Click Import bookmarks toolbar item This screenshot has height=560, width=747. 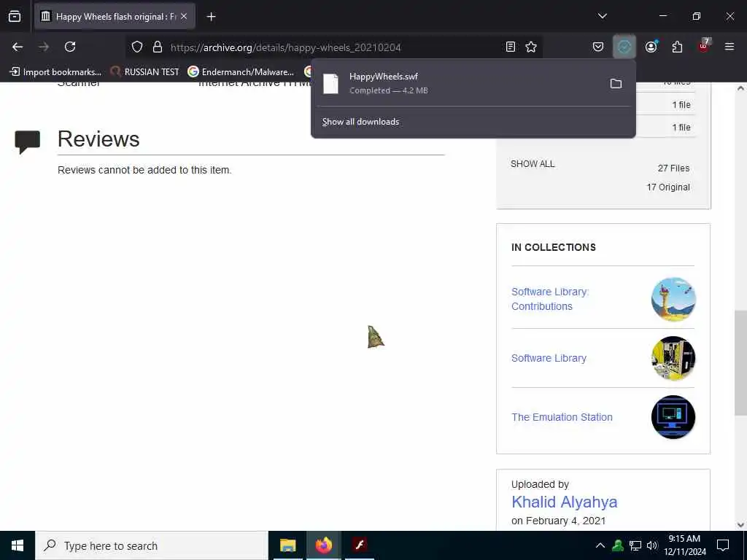coord(55,72)
